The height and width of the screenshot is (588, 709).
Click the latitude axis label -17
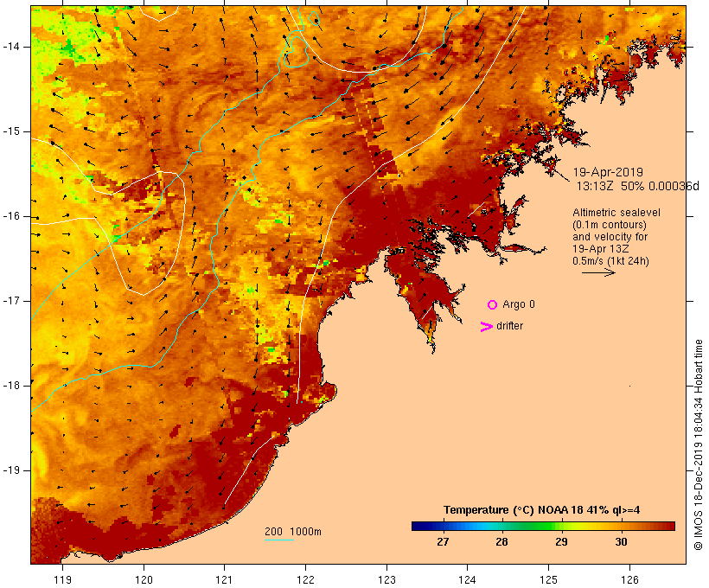click(11, 301)
